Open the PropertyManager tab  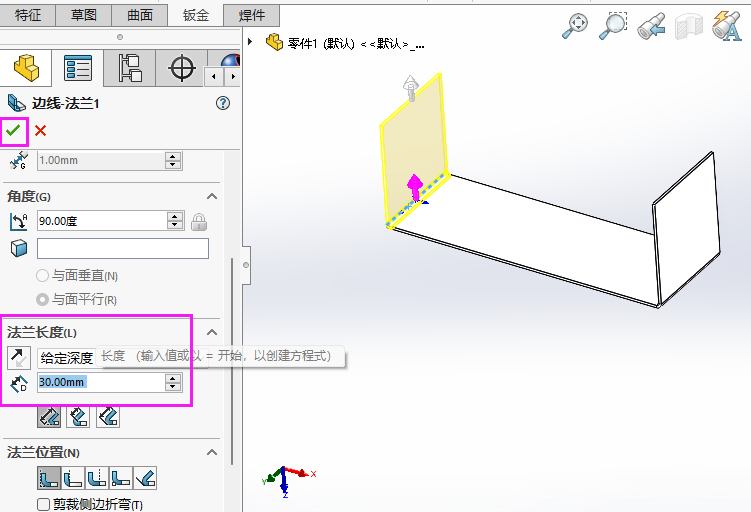click(78, 68)
